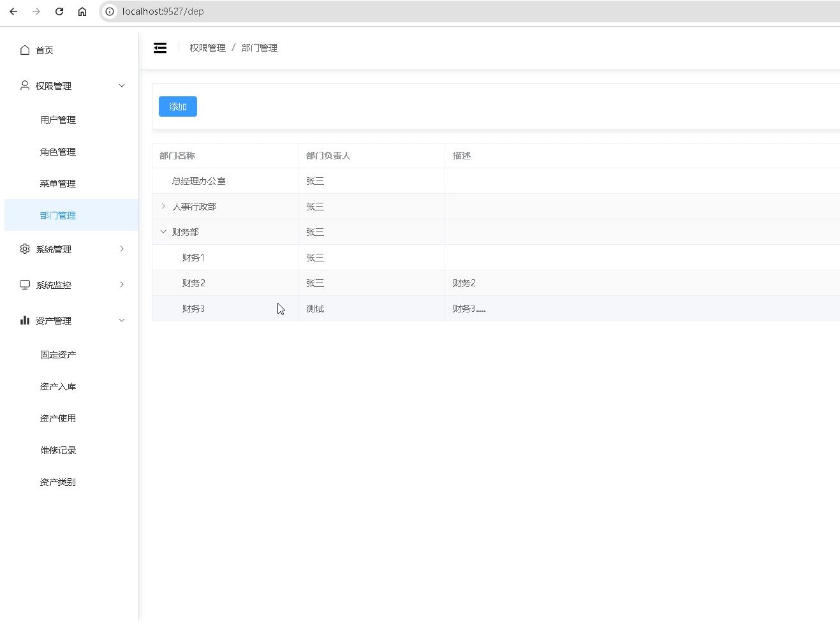This screenshot has height=630, width=840.
Task: Collapse the 资产管理 submenu arrow
Action: pos(122,320)
